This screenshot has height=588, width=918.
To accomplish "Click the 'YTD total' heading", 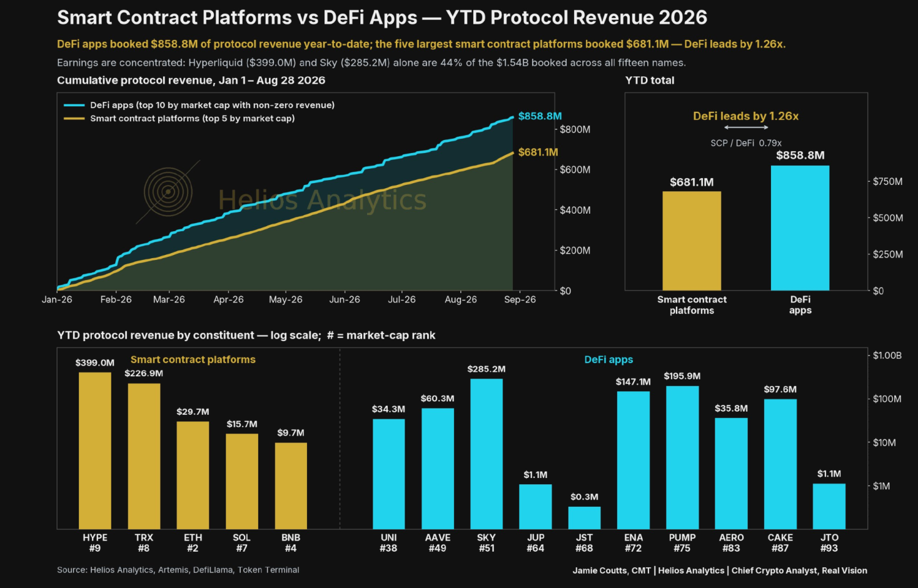I will [650, 80].
